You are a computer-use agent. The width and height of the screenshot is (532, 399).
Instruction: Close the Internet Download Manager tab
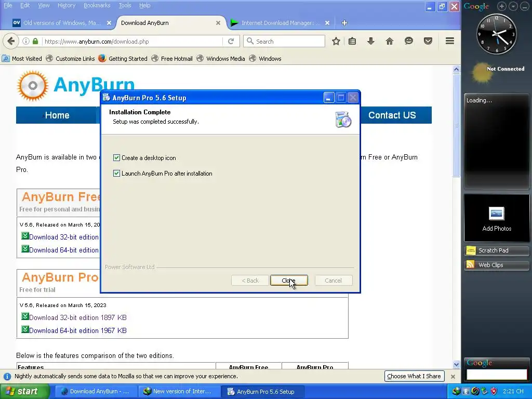coord(327,23)
